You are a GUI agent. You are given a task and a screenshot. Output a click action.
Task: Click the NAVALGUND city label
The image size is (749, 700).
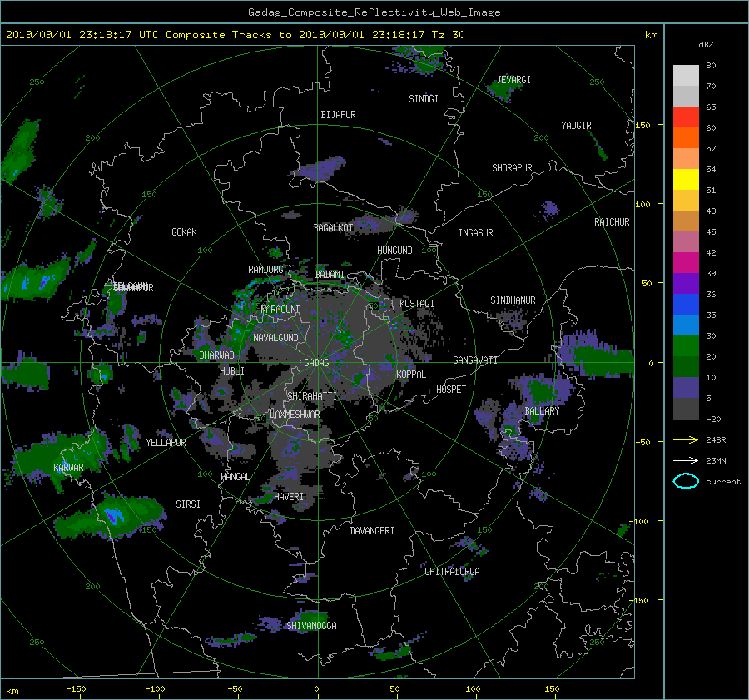click(x=275, y=338)
